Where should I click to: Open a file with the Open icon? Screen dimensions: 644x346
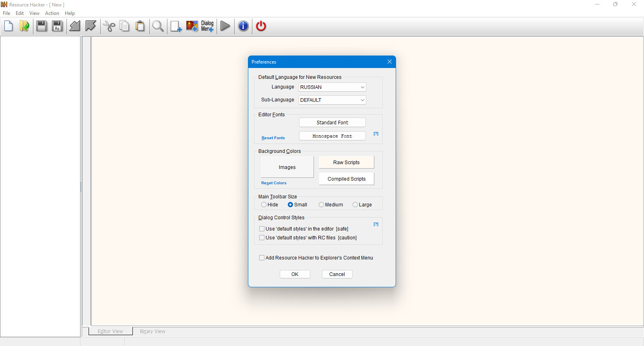[24, 26]
